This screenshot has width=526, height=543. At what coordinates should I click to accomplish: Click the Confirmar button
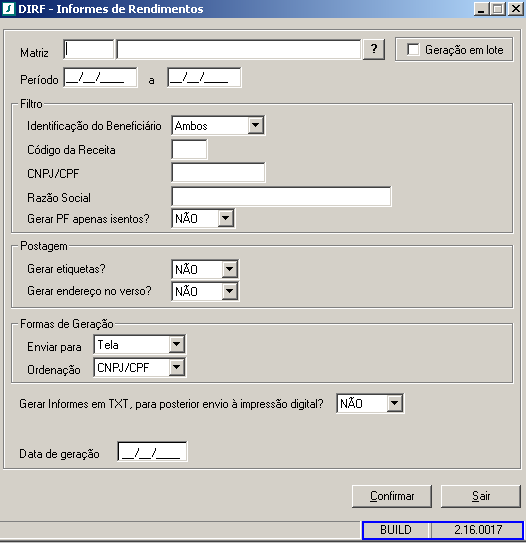pyautogui.click(x=392, y=496)
